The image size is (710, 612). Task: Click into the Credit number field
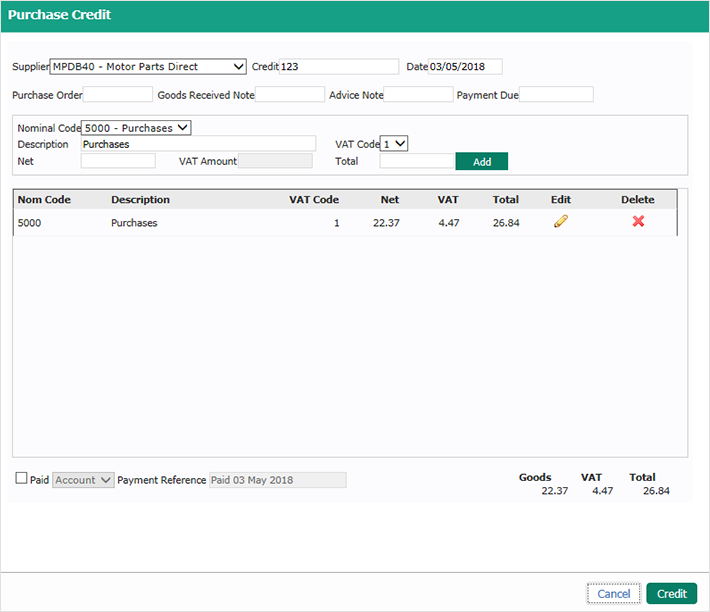pyautogui.click(x=339, y=67)
